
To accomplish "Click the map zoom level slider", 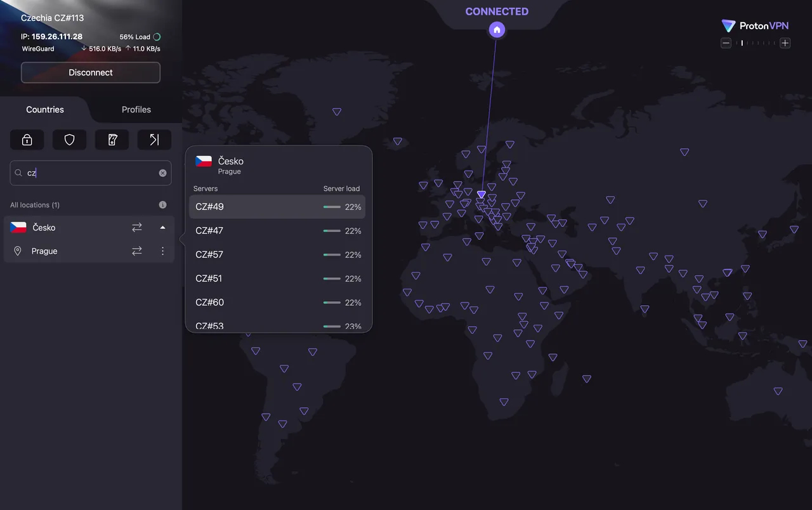I will pos(756,43).
